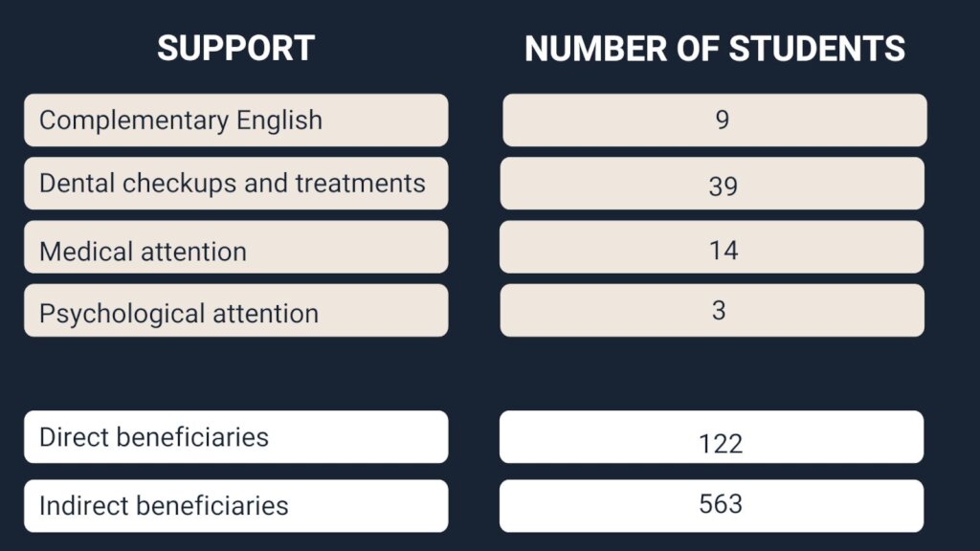The width and height of the screenshot is (980, 551).
Task: Select the value 3 for psychological attention
Action: coord(720,311)
